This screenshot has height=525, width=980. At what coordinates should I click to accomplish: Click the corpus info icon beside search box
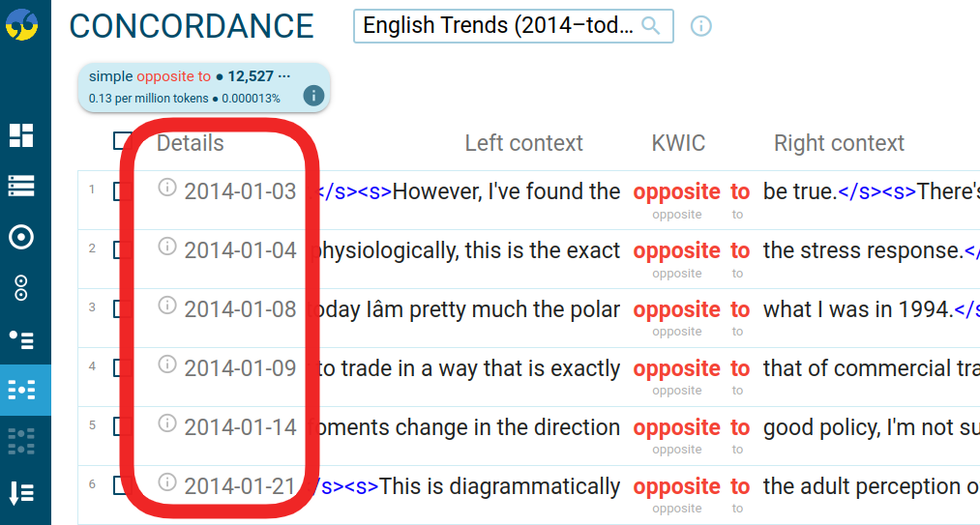[701, 26]
